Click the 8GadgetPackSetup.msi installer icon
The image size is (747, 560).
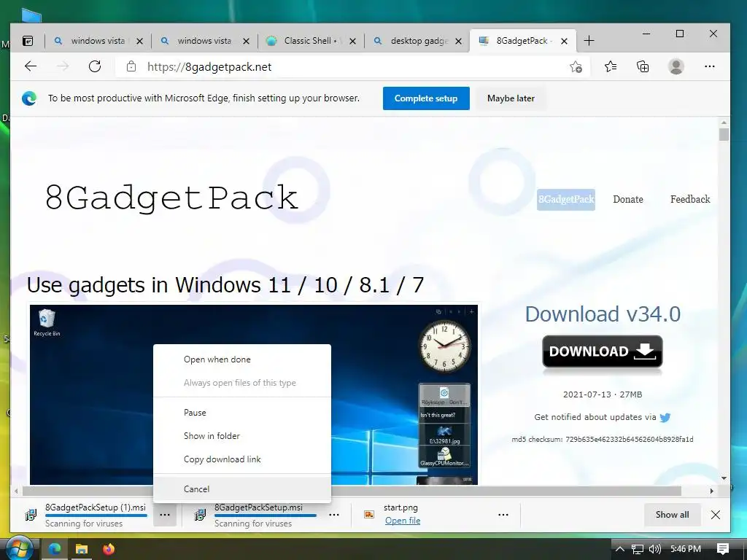[x=200, y=514]
